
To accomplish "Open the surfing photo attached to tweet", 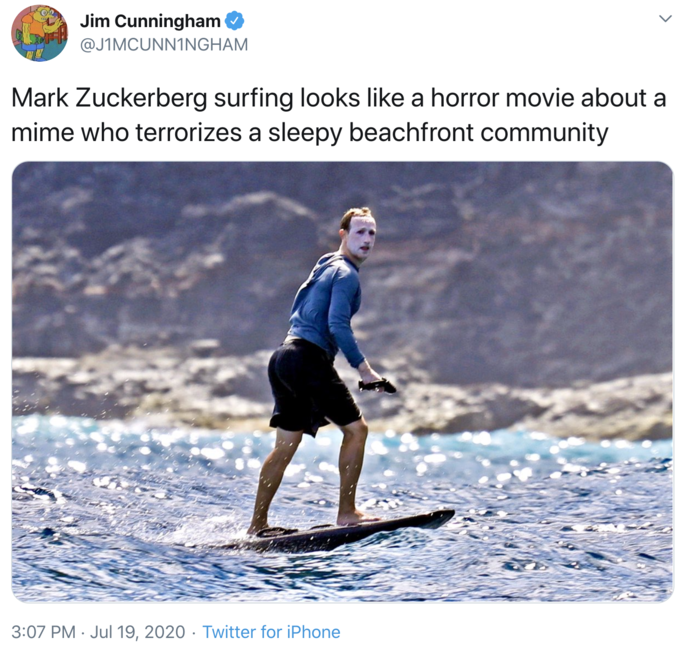I will point(342,382).
